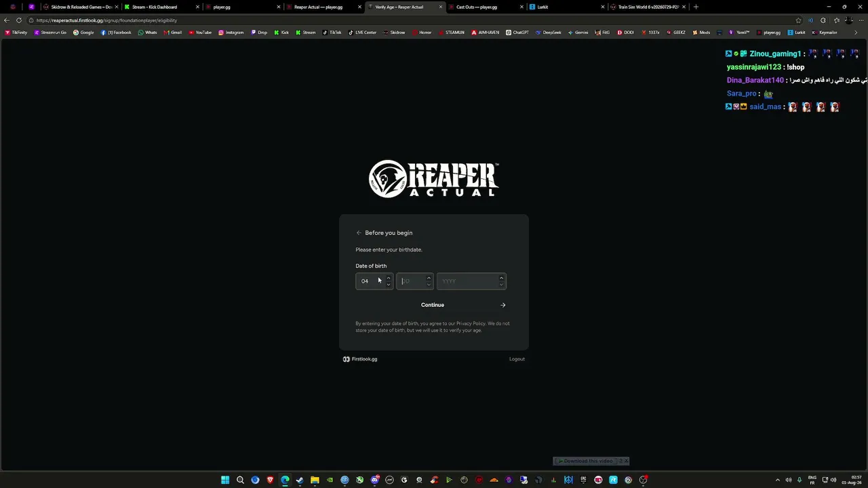Open the Privacy Policy link
The width and height of the screenshot is (868, 488).
click(471, 323)
